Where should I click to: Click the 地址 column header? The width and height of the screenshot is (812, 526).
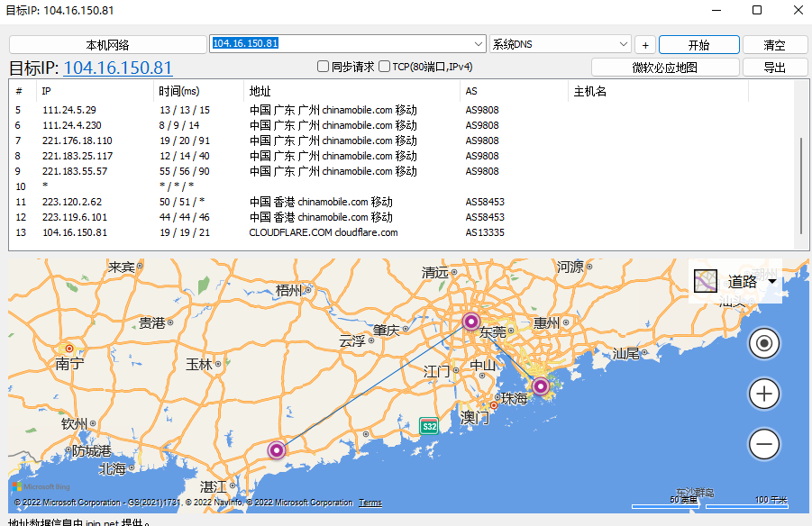pos(351,91)
